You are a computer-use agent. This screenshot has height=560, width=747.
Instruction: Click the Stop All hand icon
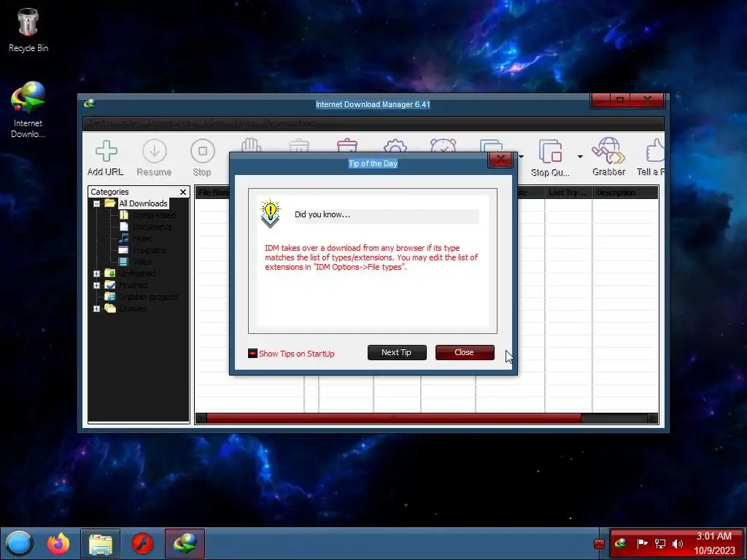[x=251, y=145]
